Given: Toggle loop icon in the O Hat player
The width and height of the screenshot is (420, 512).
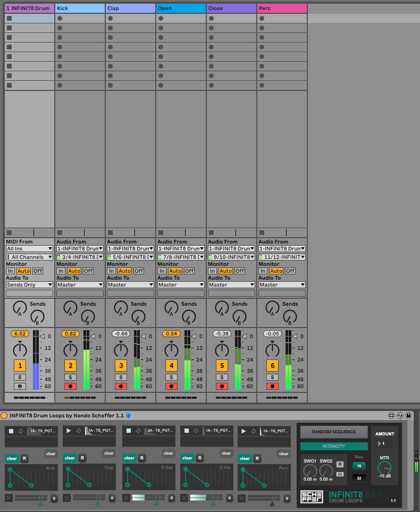Looking at the screenshot, I should click(x=138, y=431).
